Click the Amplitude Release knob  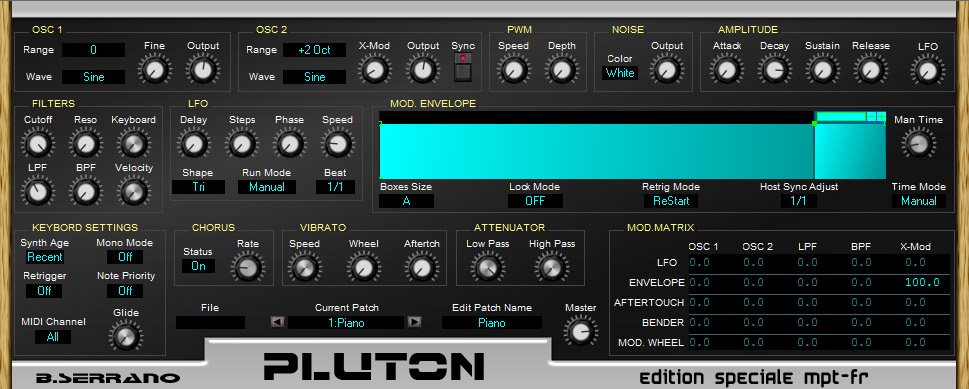(870, 69)
